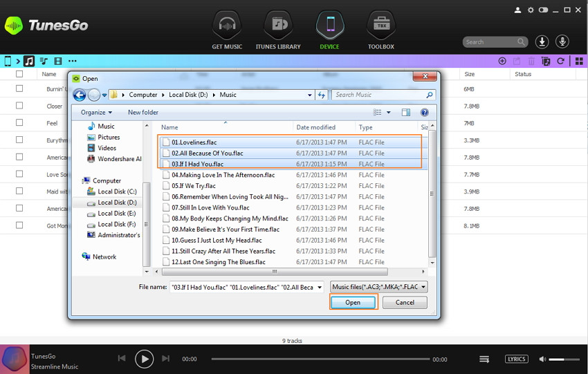588x374 pixels.
Task: Click the user account icon
Action: (517, 10)
